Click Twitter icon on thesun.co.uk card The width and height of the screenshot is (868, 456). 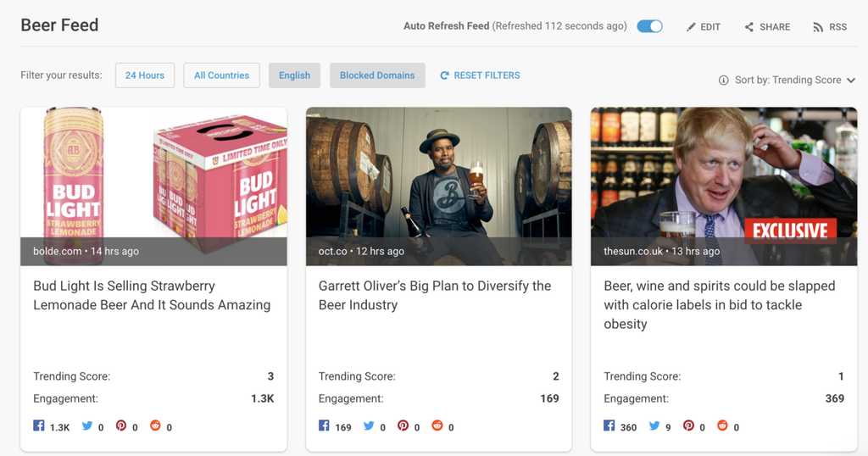(654, 425)
